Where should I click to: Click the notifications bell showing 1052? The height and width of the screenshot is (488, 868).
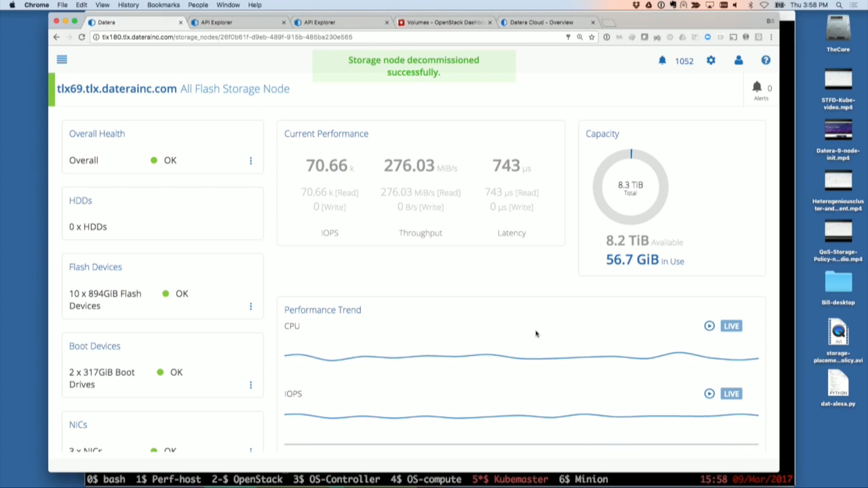(x=662, y=60)
